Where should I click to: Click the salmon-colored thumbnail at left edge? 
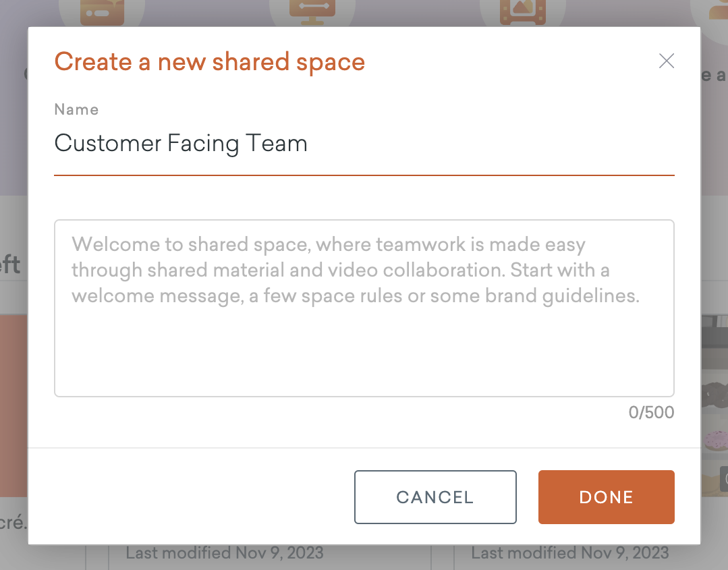13,405
